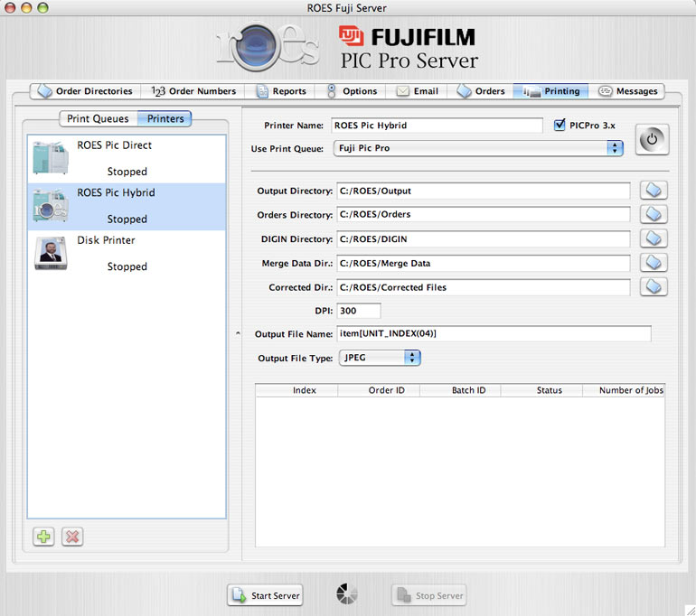This screenshot has width=696, height=616.
Task: Delete the printer with the red X button
Action: (x=72, y=537)
